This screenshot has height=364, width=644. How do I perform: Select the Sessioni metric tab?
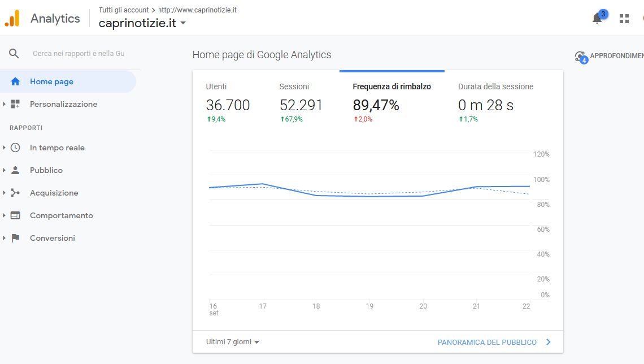[301, 104]
